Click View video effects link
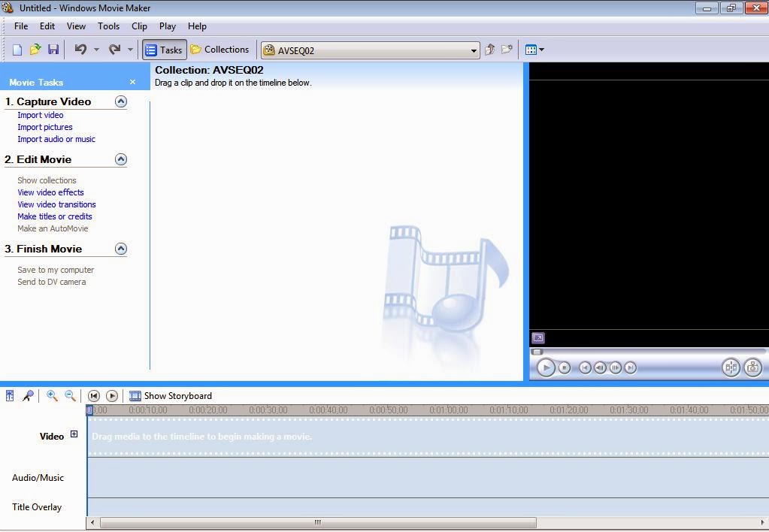 click(50, 192)
